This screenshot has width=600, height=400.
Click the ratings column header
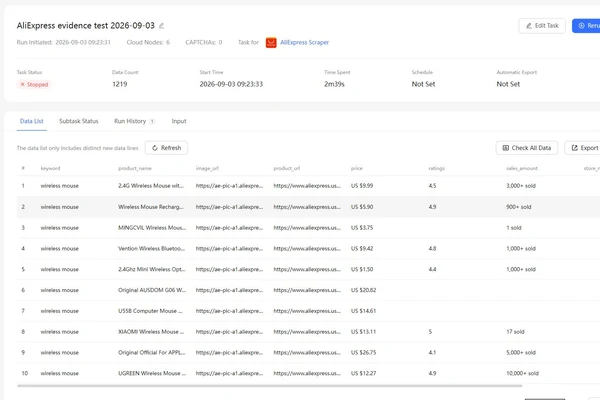coord(436,168)
